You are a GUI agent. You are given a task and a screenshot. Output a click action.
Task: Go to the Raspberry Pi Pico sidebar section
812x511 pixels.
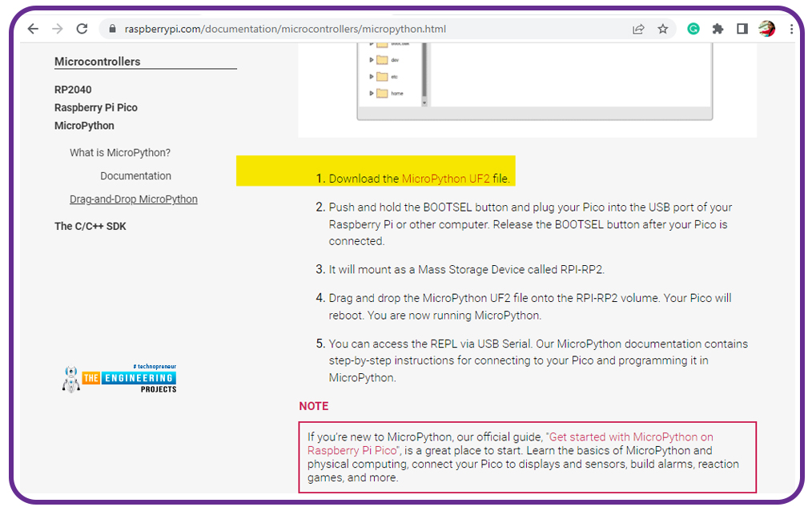(x=96, y=107)
